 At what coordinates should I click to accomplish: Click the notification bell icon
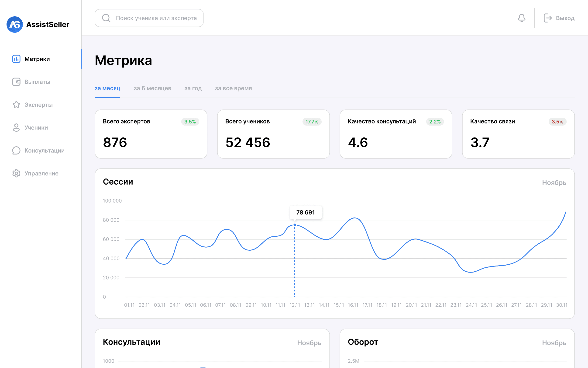[522, 18]
